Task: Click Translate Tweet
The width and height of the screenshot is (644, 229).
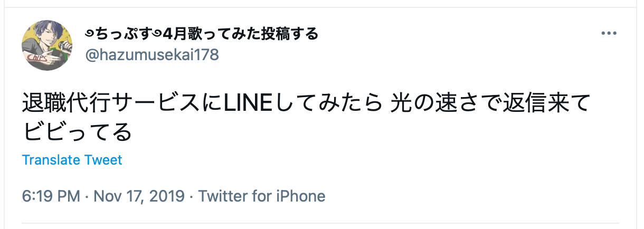Action: (x=72, y=160)
